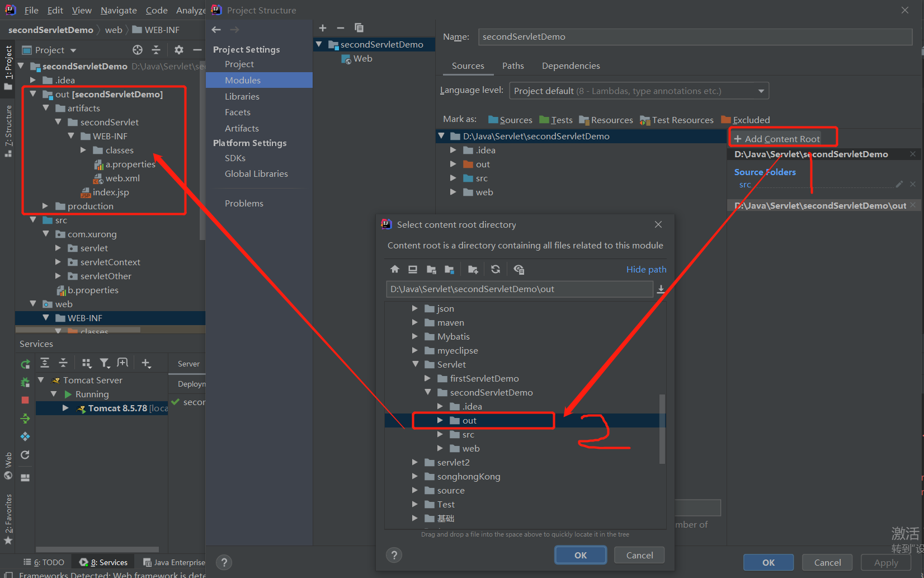Click the Project directory icon in dialog toolbar
Screen dimensions: 924x578
coord(431,269)
